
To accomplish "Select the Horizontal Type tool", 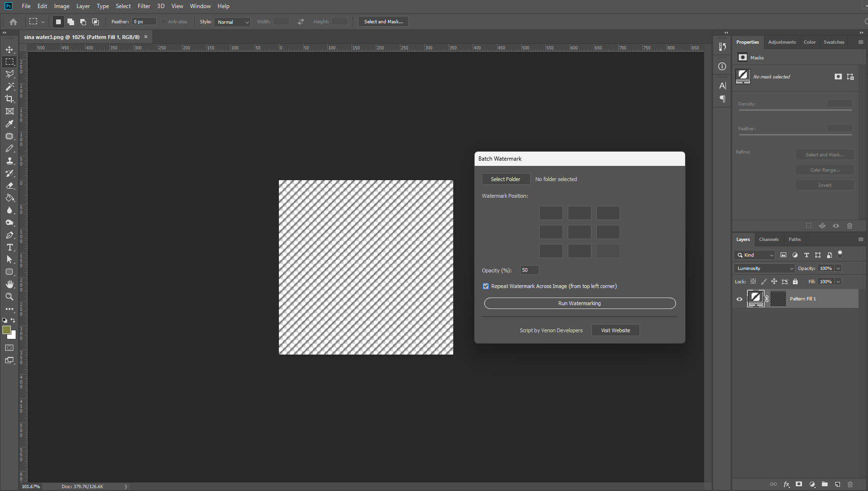I will (10, 247).
